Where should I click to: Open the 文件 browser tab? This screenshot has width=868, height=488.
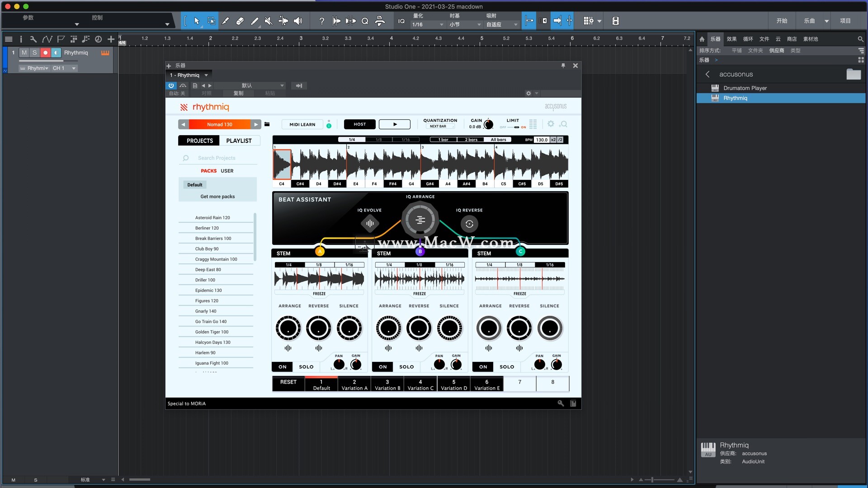(764, 39)
